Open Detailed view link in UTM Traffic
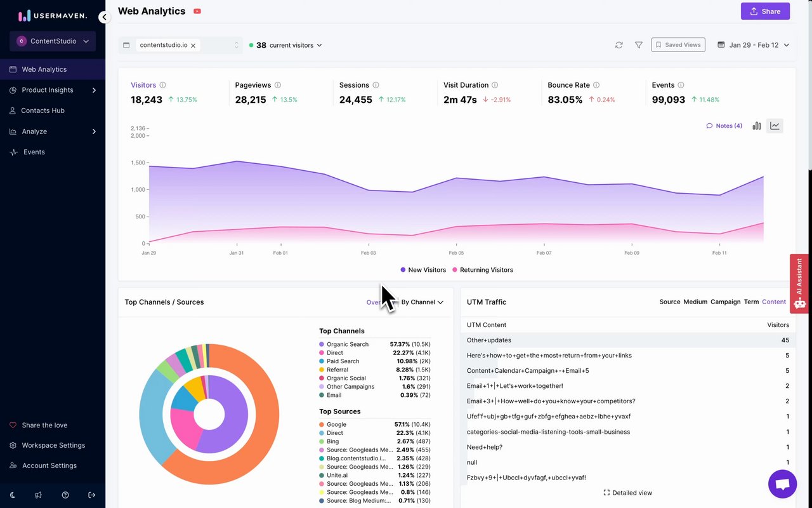Image resolution: width=812 pixels, height=508 pixels. (x=627, y=493)
